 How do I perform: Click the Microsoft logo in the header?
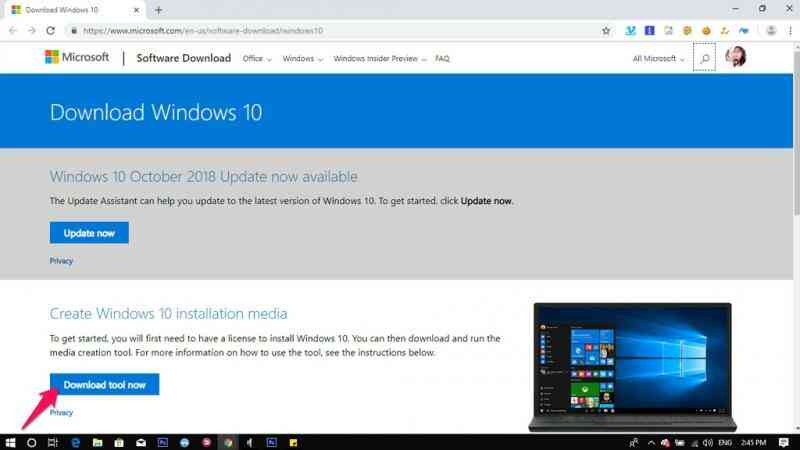77,57
